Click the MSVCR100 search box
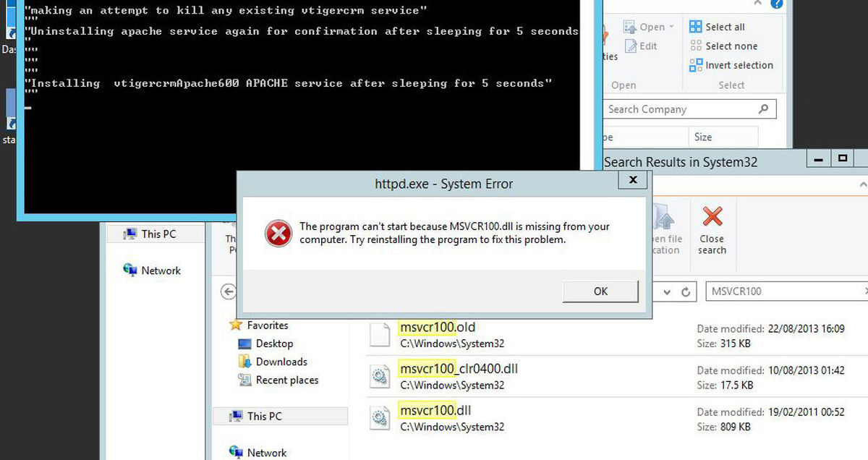Viewport: 868px width, 460px height. [x=786, y=291]
